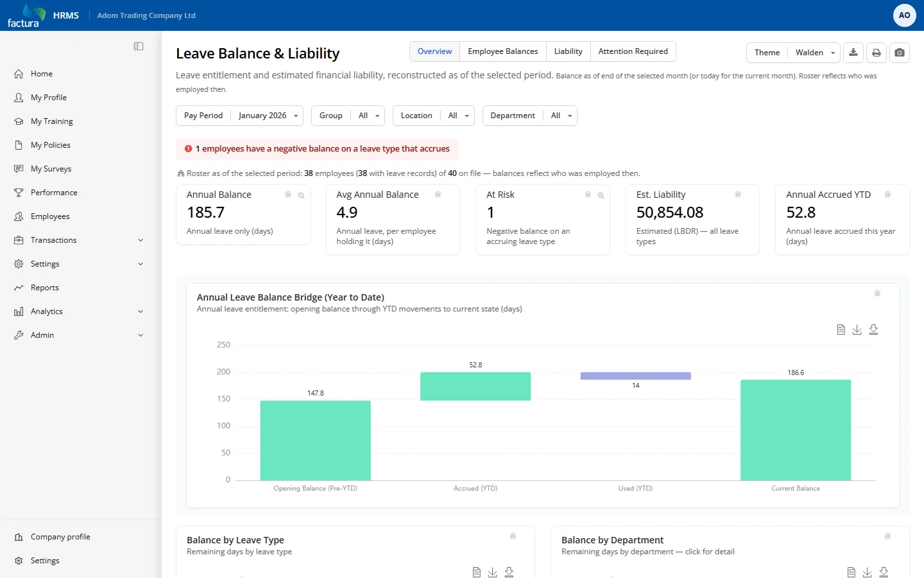Click bug icon on Balance by Leave Type
Image resolution: width=924 pixels, height=578 pixels.
click(513, 536)
